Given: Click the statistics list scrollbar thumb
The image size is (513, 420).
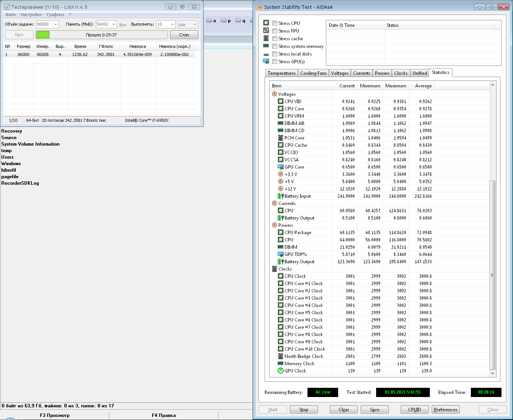Looking at the screenshot, I should click(493, 275).
